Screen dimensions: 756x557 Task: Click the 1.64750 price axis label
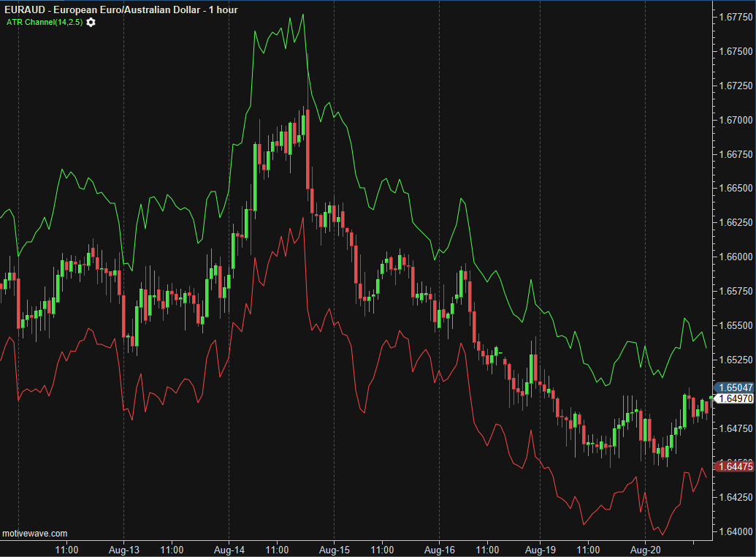pyautogui.click(x=736, y=428)
